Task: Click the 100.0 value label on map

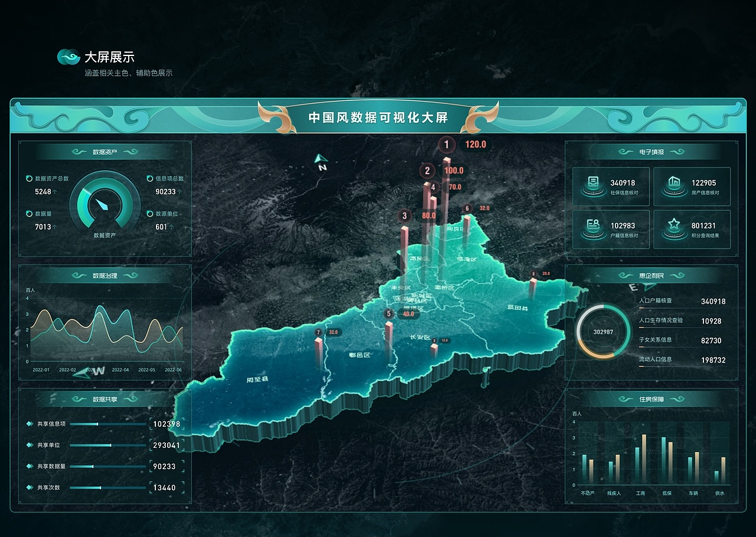Action: tap(454, 171)
